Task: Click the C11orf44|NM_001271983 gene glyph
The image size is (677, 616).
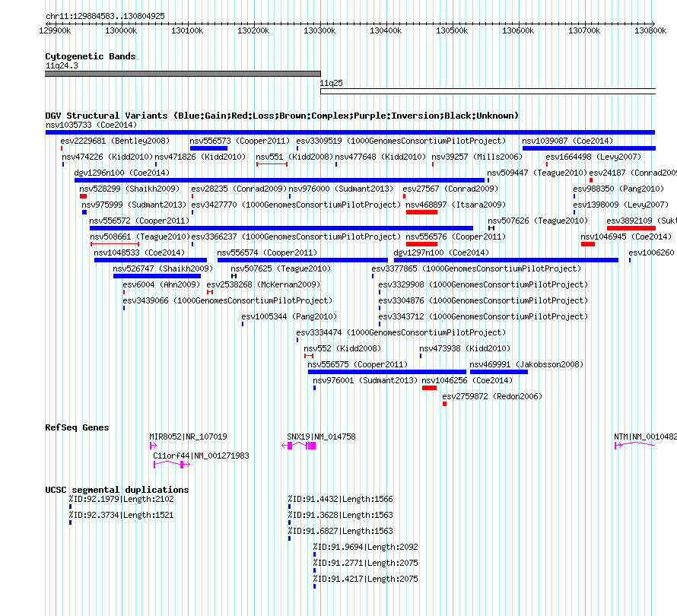Action: pyautogui.click(x=172, y=465)
